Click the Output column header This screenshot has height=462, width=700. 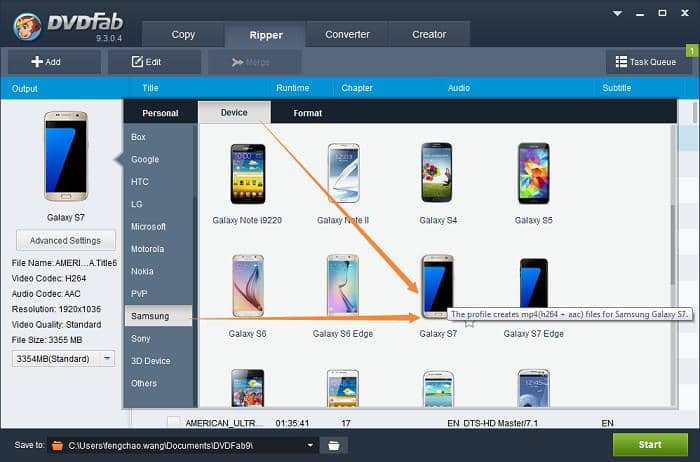25,88
